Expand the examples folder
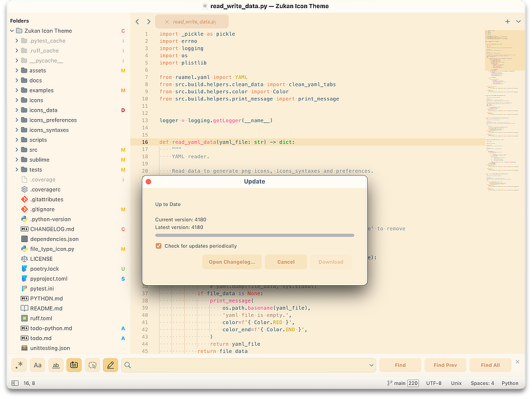532x399 pixels. [x=17, y=90]
